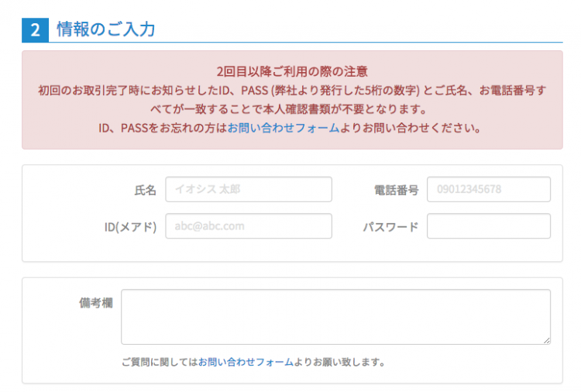
Task: Click the red notice title 2回目以降ご利用の際の注意
Action: (x=292, y=71)
